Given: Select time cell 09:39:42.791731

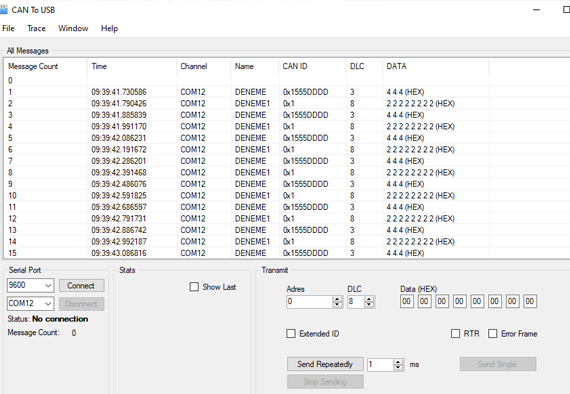Looking at the screenshot, I should point(119,218).
